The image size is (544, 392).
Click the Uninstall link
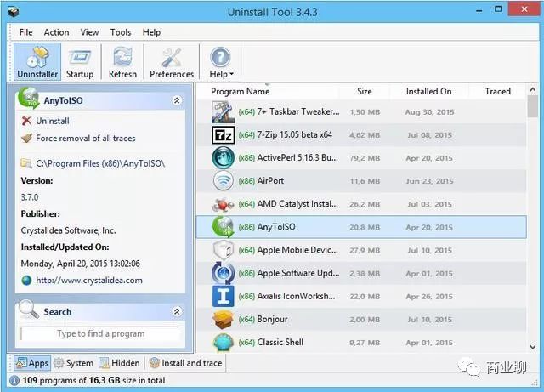(53, 121)
